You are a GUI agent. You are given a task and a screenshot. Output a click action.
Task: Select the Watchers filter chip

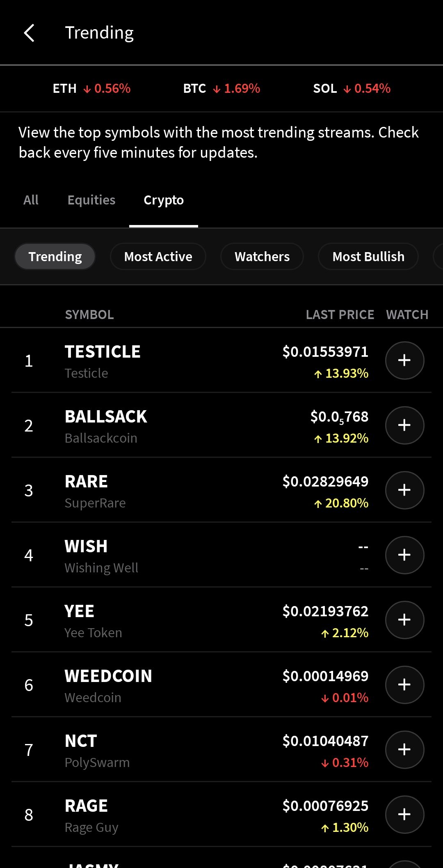click(x=262, y=257)
